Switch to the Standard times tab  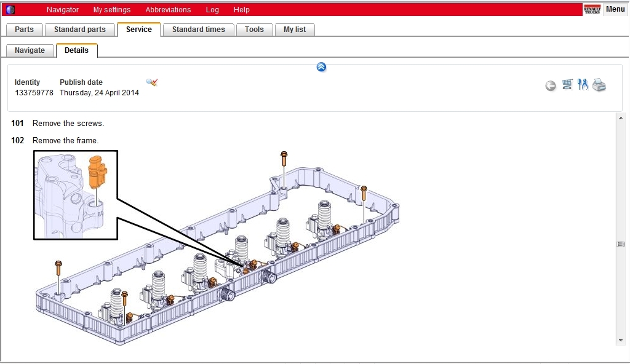(199, 30)
